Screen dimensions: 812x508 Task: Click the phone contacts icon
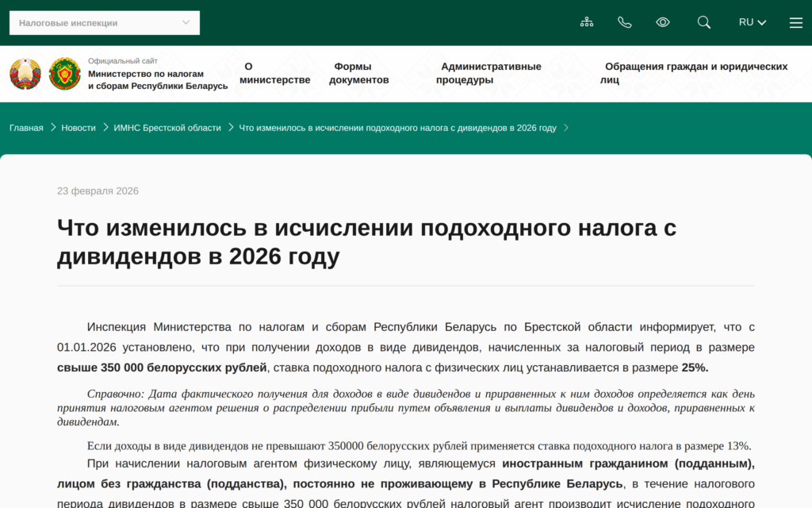[x=625, y=22]
